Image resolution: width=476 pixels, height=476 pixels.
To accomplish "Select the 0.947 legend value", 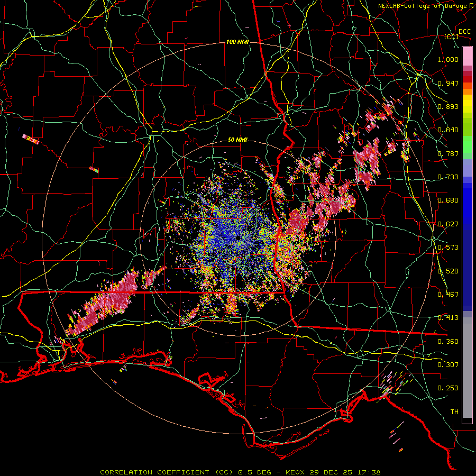I will click(448, 83).
